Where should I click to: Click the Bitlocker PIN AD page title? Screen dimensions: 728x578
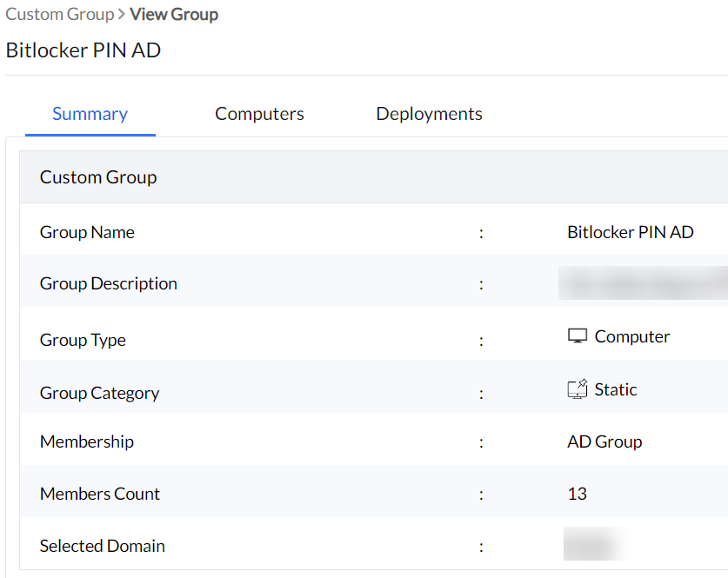coord(83,50)
